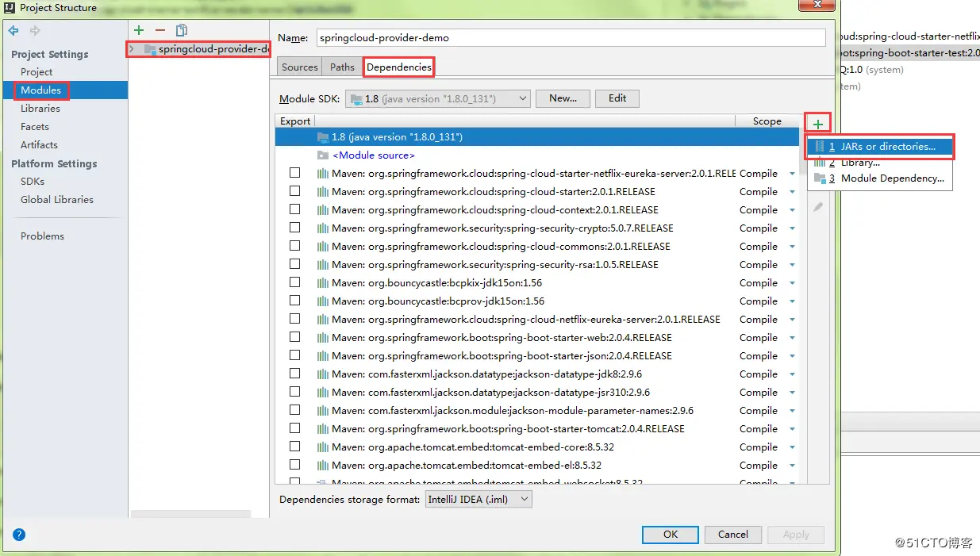Choose Module Dependency menu entry

pos(880,178)
